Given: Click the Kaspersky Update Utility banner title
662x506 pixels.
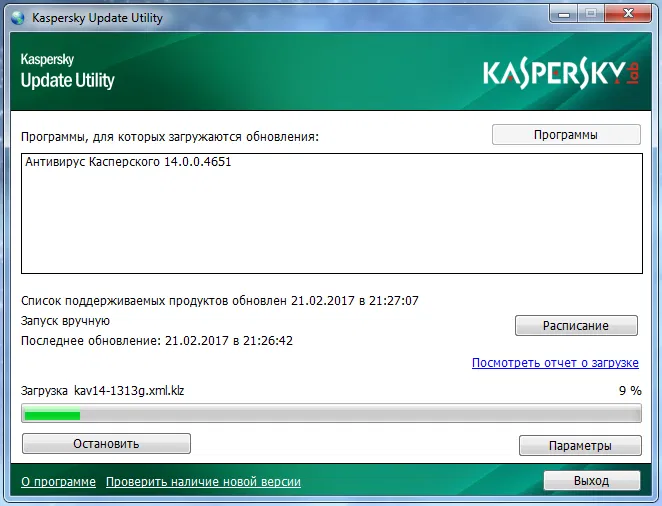Looking at the screenshot, I should 68,71.
